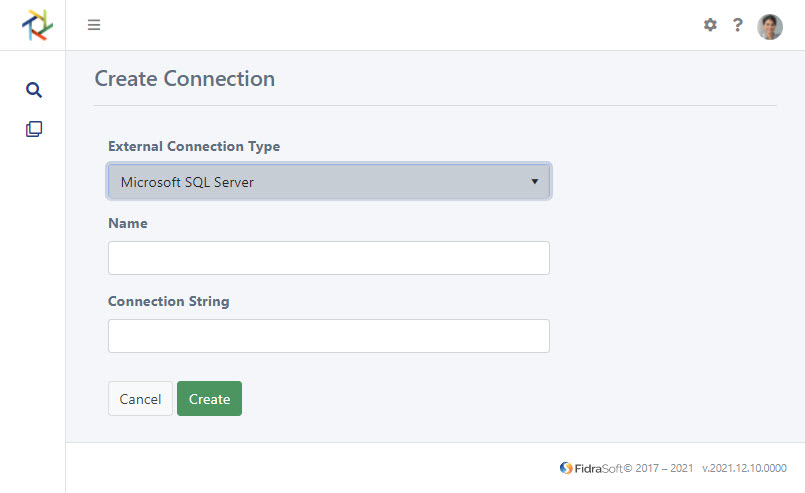Open settings via the gear icon

coord(710,25)
